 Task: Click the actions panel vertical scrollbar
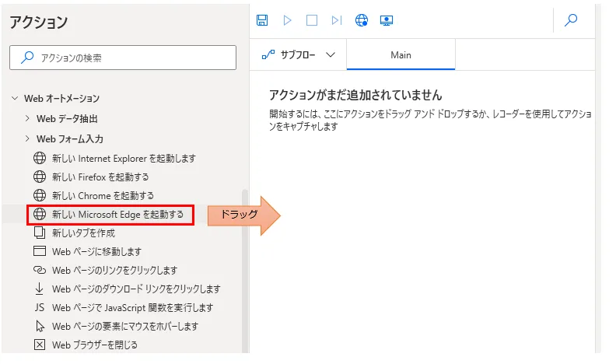(244, 272)
